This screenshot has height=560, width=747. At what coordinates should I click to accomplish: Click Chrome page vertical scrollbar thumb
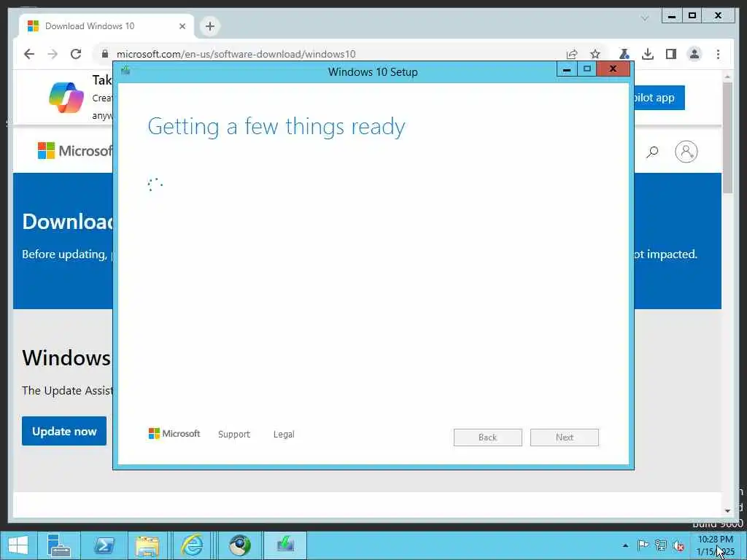727,138
